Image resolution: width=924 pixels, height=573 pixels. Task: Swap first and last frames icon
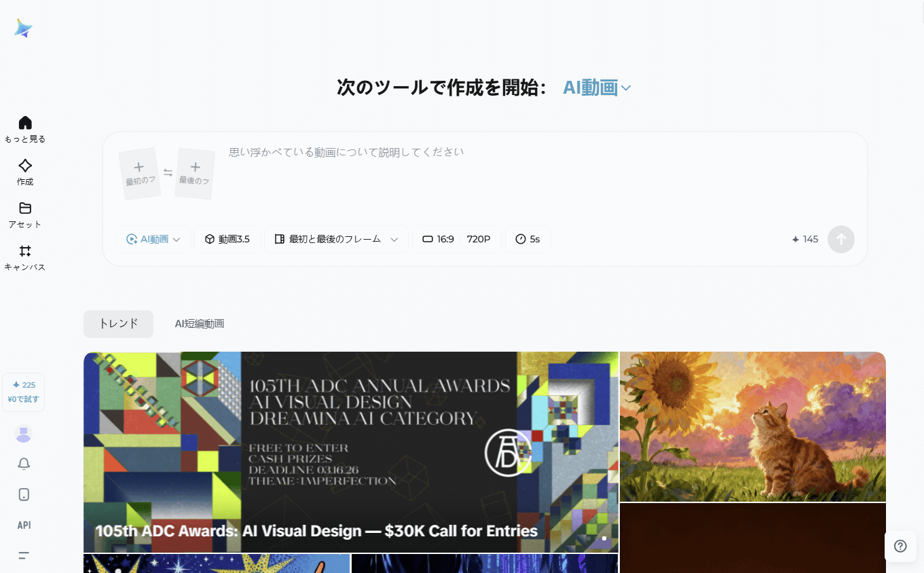(168, 173)
